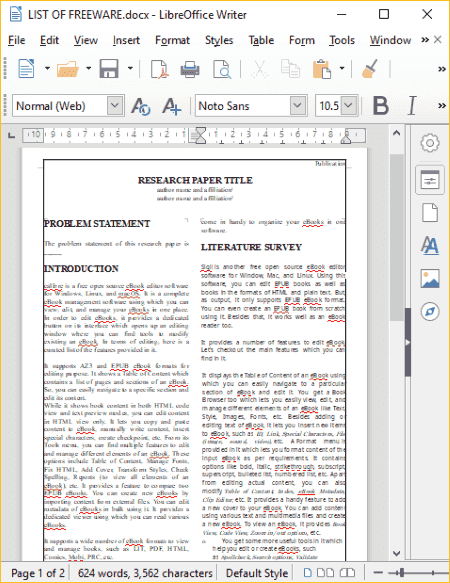This screenshot has width=450, height=583.
Task: Click RESEARCH PAPER TITLE heading
Action: 195,180
